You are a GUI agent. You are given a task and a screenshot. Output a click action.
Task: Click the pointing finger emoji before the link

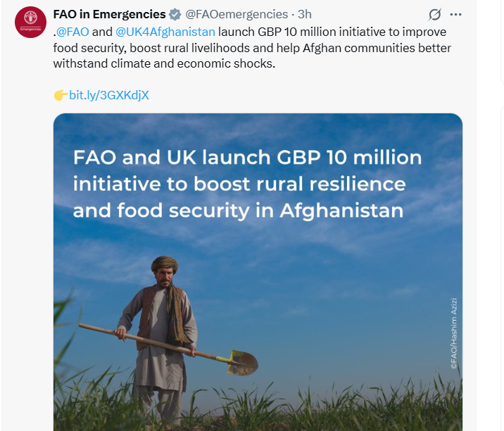[61, 94]
